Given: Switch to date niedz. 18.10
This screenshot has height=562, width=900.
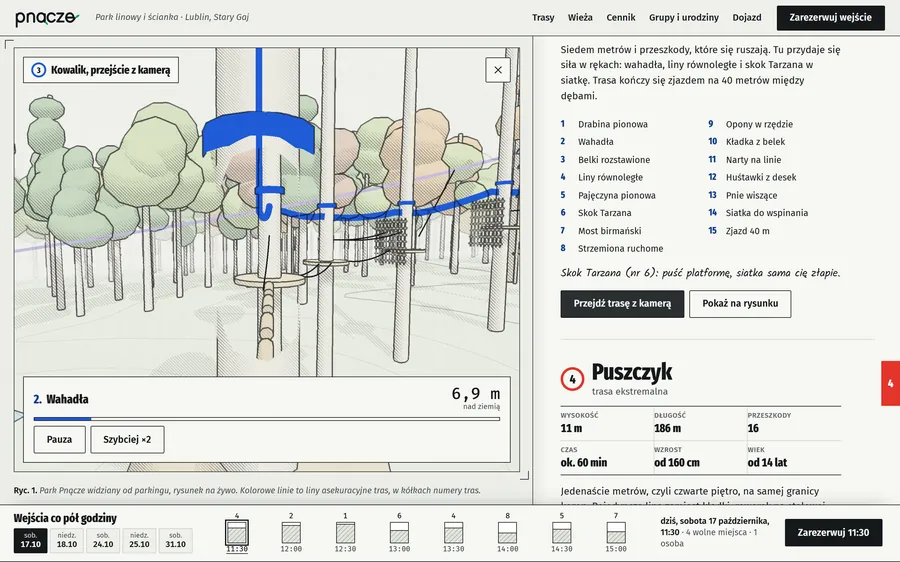Looking at the screenshot, I should pyautogui.click(x=67, y=540).
